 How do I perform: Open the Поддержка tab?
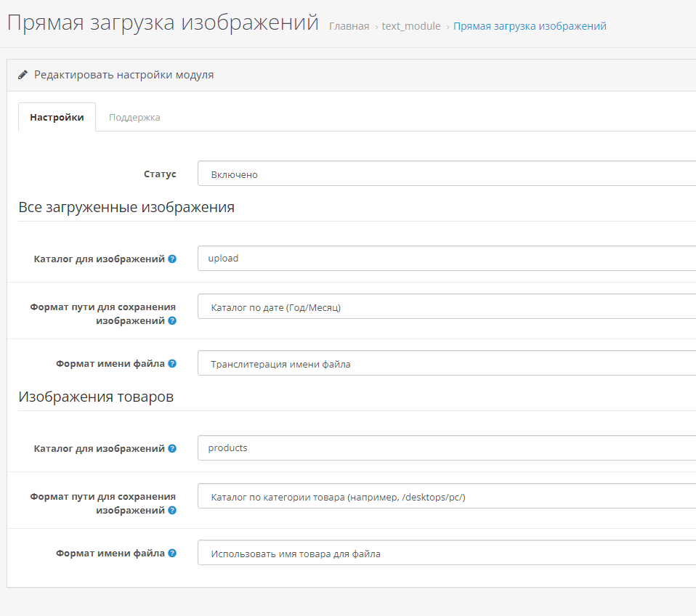coord(134,117)
